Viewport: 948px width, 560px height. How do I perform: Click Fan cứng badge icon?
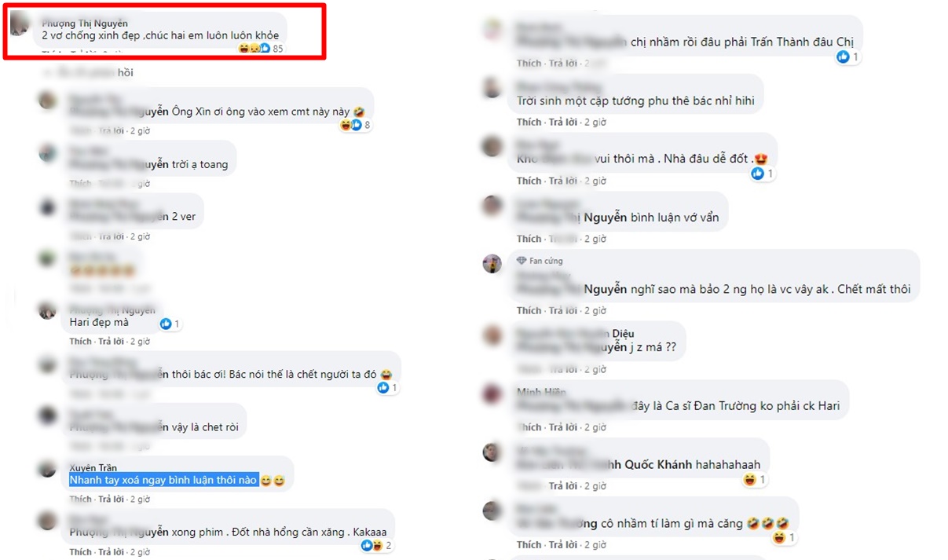(x=521, y=261)
